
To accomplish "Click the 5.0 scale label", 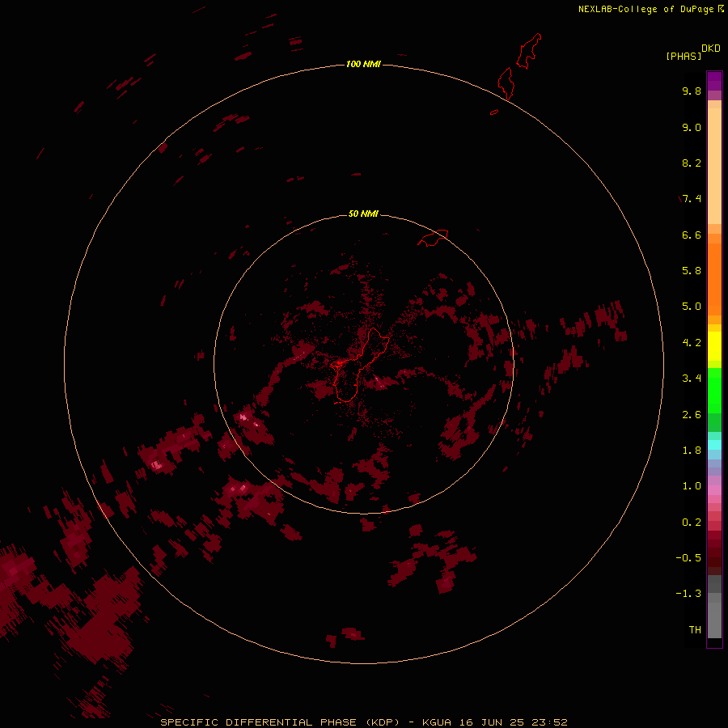I will point(692,307).
